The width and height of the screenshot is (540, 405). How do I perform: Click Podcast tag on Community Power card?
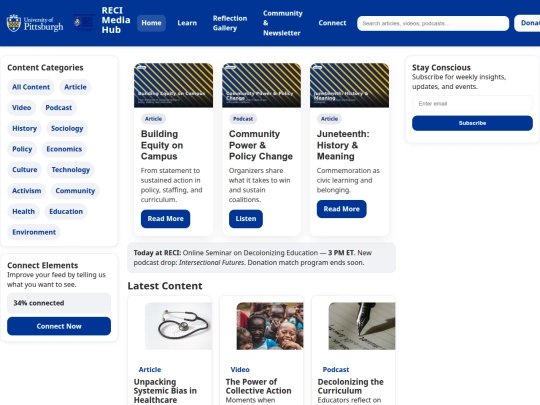tap(243, 119)
